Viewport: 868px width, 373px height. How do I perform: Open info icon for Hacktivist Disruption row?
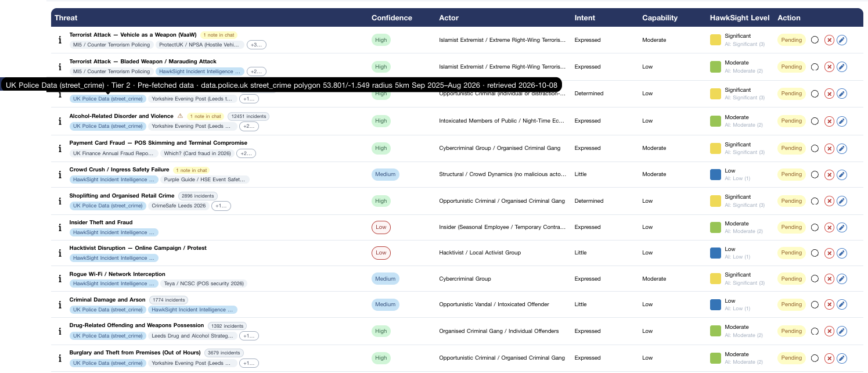pyautogui.click(x=60, y=253)
